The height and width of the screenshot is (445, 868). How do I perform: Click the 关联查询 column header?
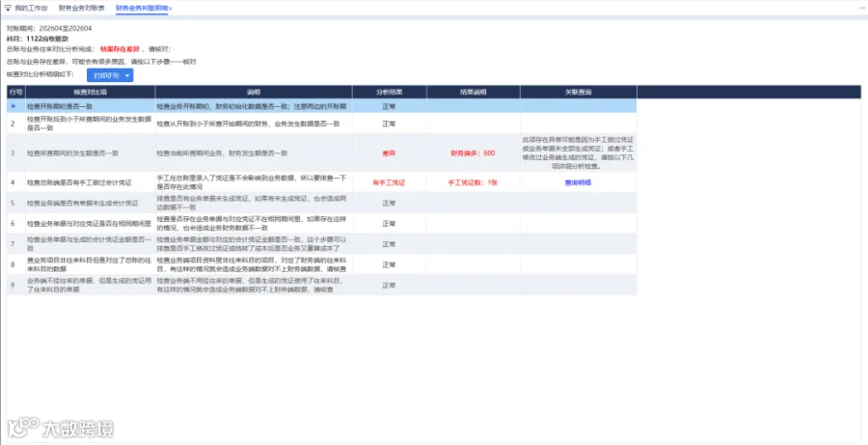tap(578, 92)
